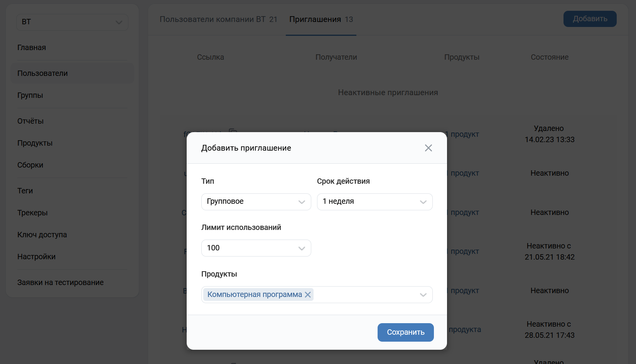This screenshot has width=636, height=364.
Task: Switch to the Пользователи компании ВТ tab
Action: pyautogui.click(x=219, y=19)
